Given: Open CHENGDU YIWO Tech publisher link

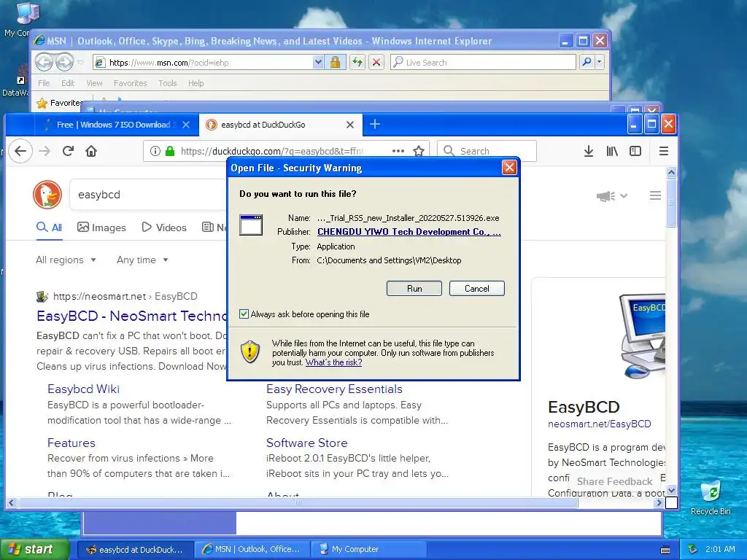Looking at the screenshot, I should [409, 232].
